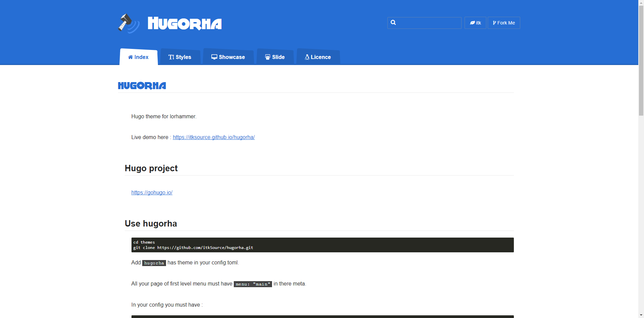Click the git clone command line
644x318 pixels.
click(193, 248)
